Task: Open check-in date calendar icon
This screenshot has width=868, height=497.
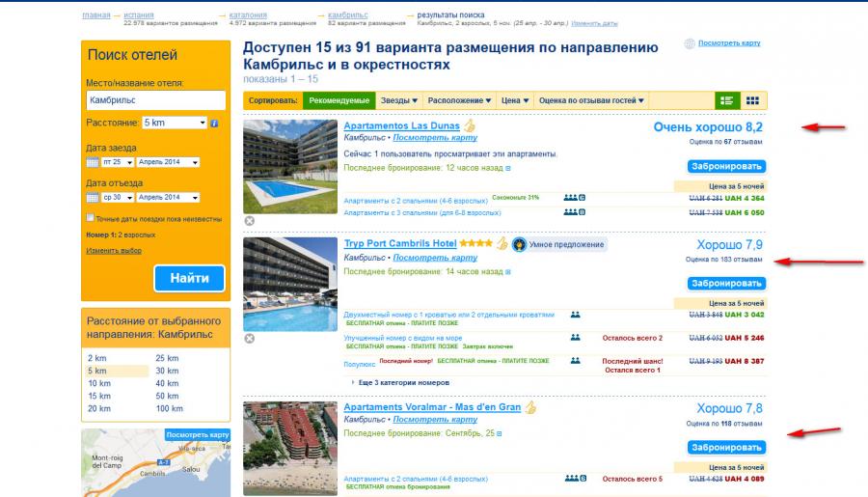Action: tap(93, 161)
